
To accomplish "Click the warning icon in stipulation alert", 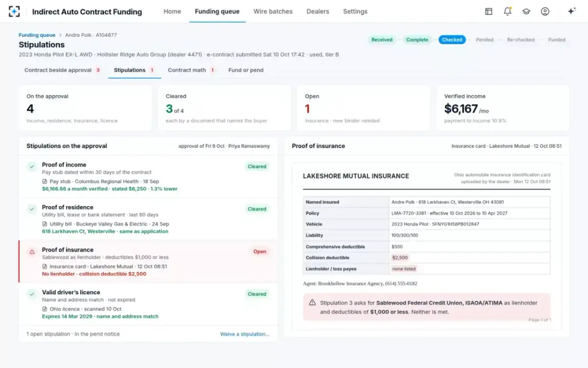I will 312,303.
